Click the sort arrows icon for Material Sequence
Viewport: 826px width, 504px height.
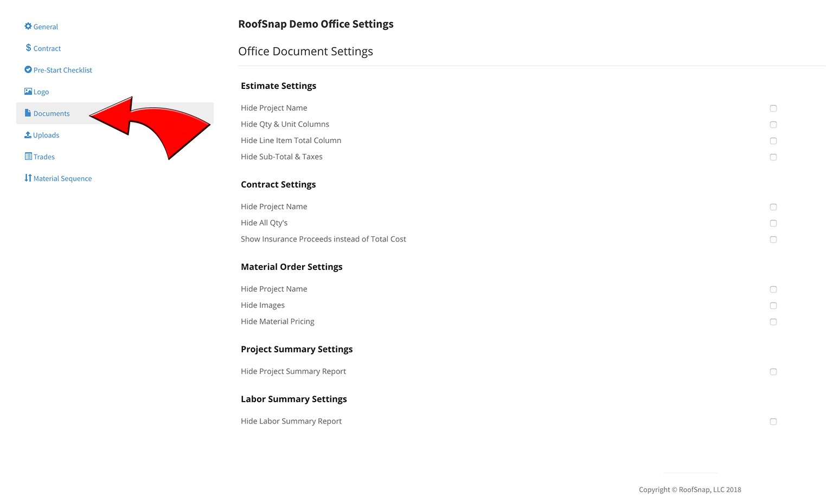[28, 178]
